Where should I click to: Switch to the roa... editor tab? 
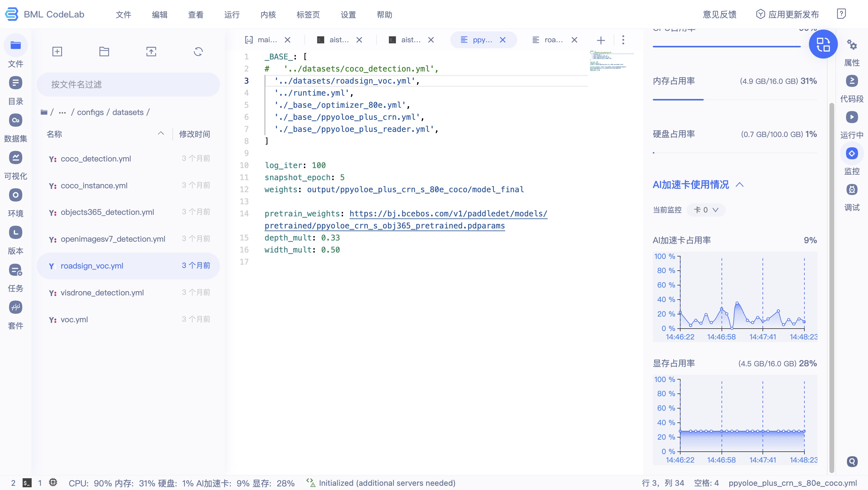point(553,40)
